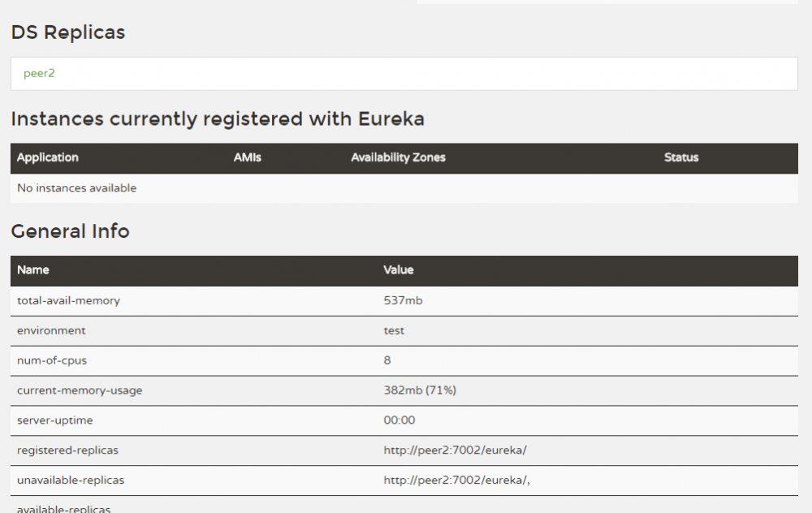Select the total-avail-memory row label
This screenshot has height=513, width=812.
[68, 300]
